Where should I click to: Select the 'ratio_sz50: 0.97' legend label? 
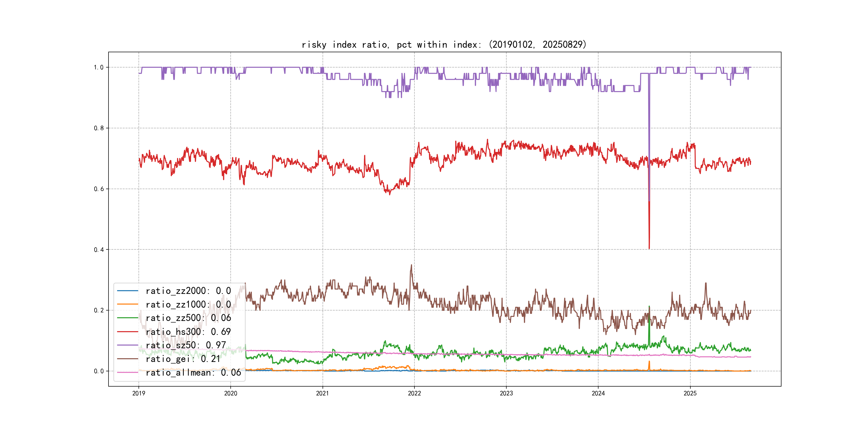186,345
